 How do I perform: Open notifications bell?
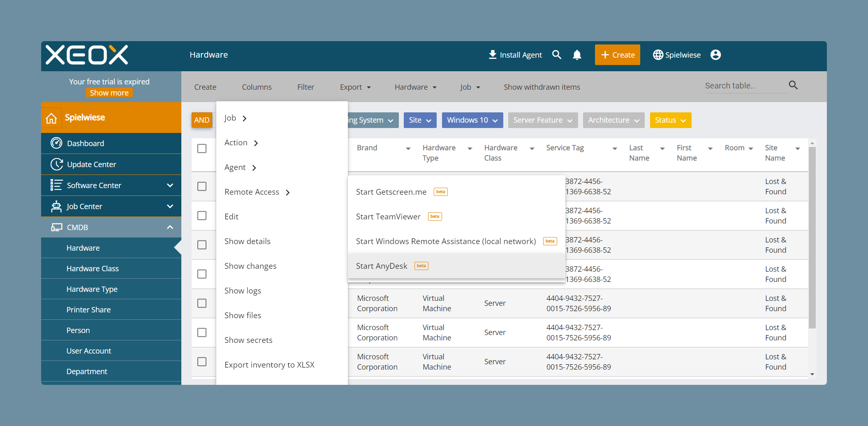click(577, 55)
